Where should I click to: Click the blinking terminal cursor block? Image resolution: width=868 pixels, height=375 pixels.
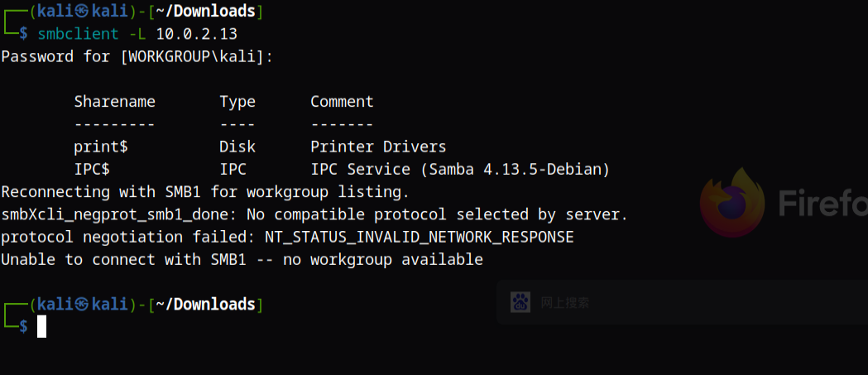[x=41, y=327]
